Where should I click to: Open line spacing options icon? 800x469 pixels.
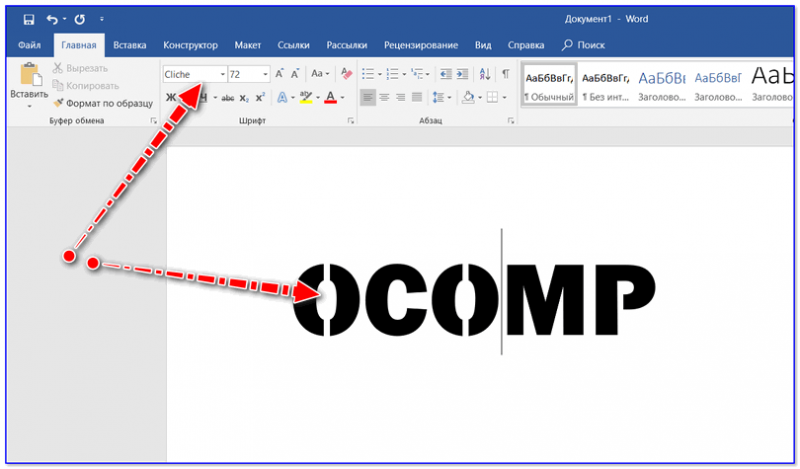click(x=438, y=97)
